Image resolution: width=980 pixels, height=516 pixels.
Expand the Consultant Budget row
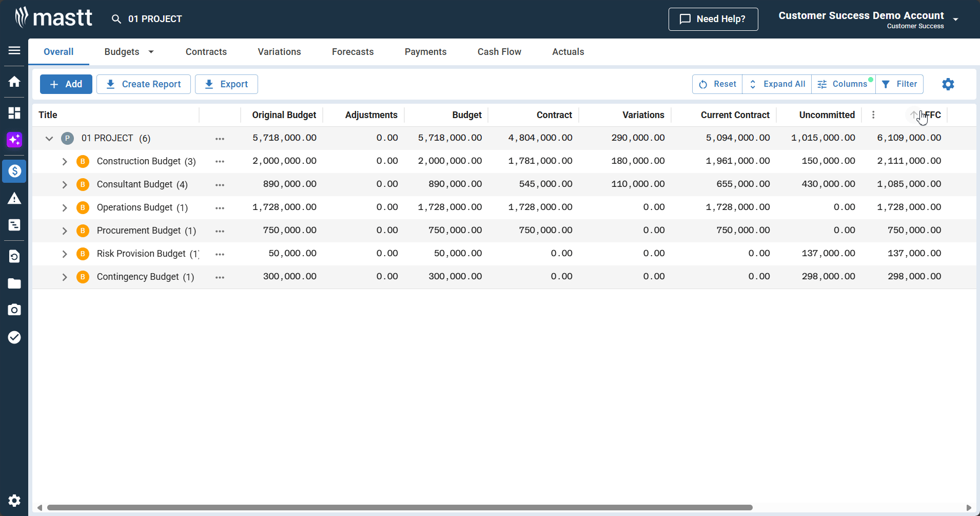[x=65, y=185]
